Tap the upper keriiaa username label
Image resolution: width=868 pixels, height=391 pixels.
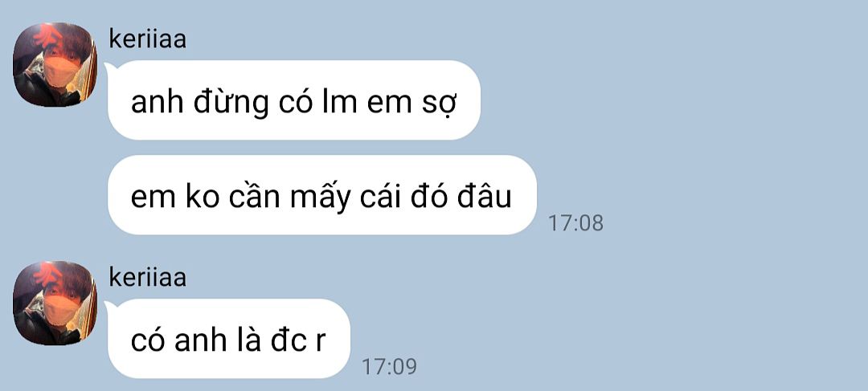tap(147, 39)
